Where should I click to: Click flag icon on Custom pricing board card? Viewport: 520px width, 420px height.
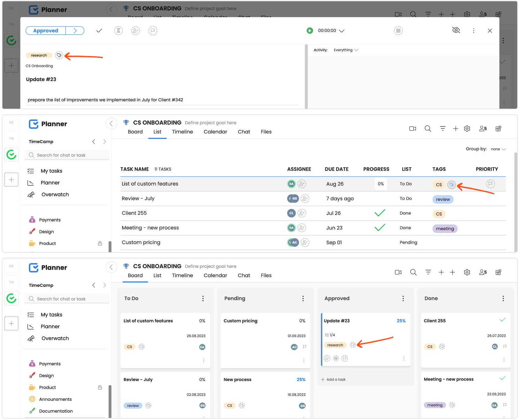pos(305,347)
